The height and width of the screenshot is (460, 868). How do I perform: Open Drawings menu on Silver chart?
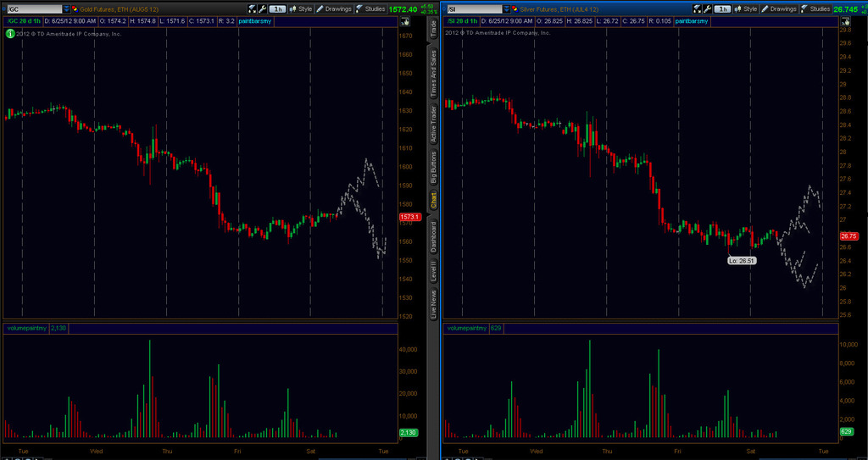[x=780, y=8]
